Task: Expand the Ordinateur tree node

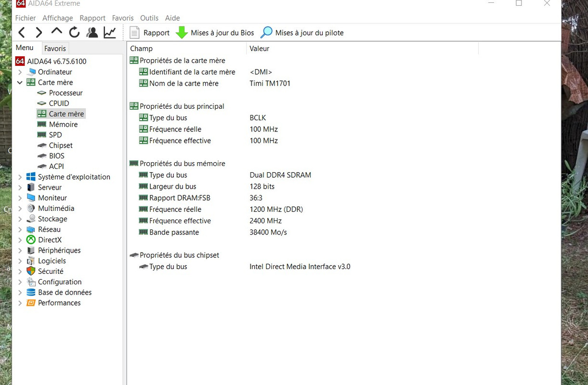Action: (20, 72)
